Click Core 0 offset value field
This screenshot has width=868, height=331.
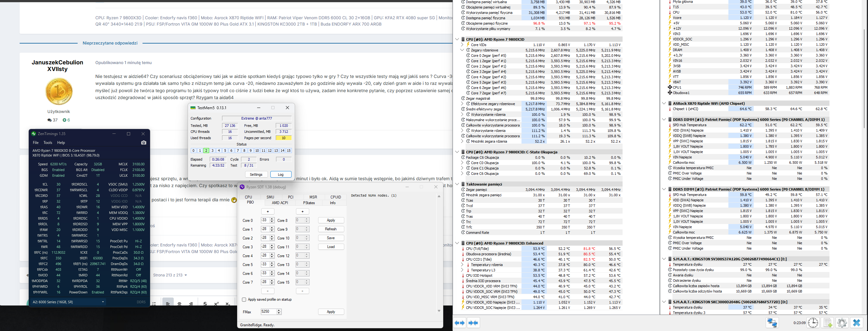(264, 220)
